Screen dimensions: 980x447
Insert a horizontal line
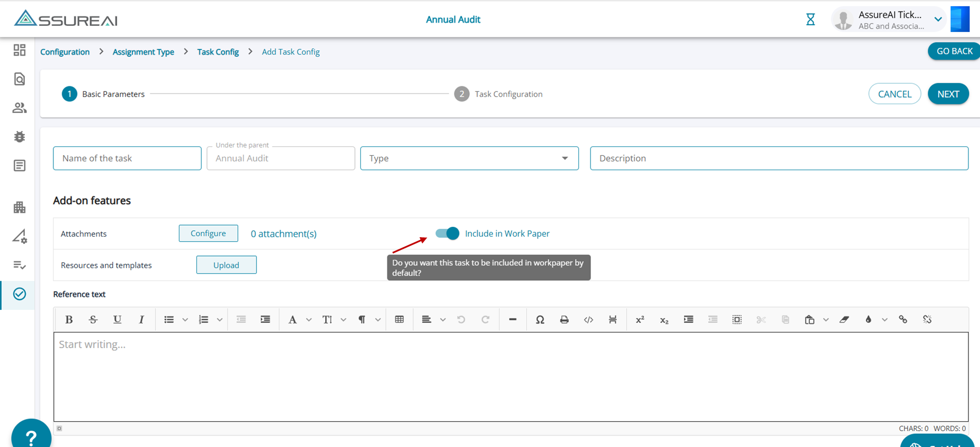[513, 320]
